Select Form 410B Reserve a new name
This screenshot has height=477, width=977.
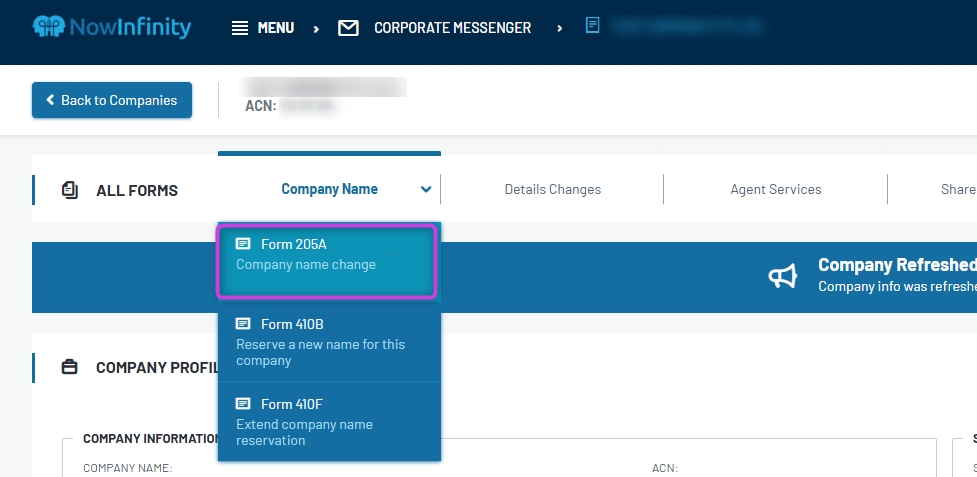point(330,342)
